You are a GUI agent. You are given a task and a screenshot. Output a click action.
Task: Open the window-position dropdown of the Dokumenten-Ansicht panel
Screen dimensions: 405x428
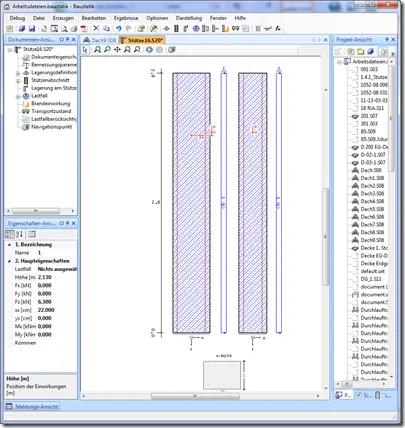[x=61, y=40]
